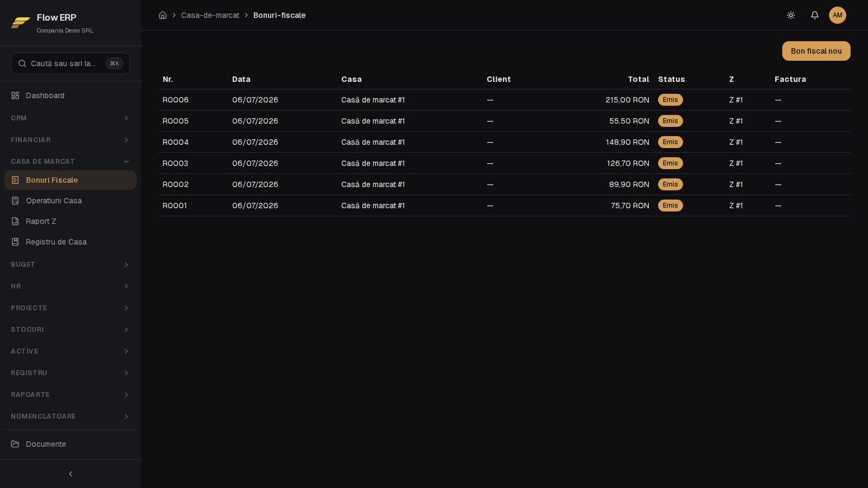This screenshot has width=868, height=488.
Task: Open the Registru de Casa icon
Action: (x=15, y=242)
